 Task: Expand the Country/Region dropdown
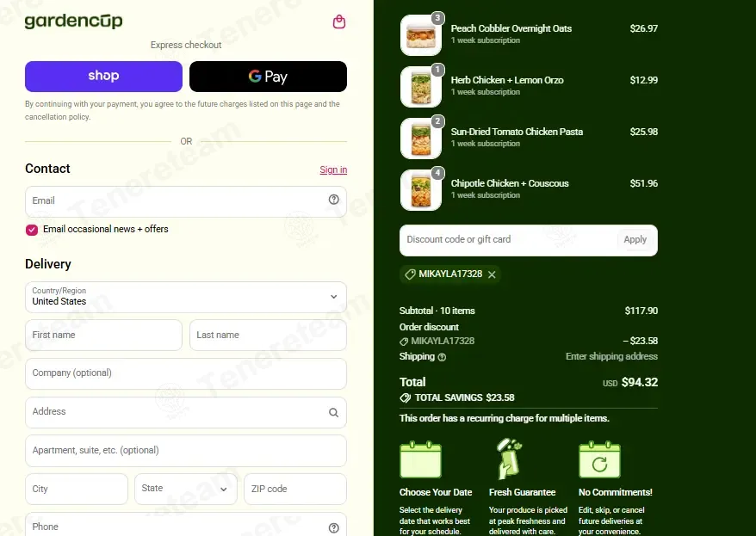[186, 297]
